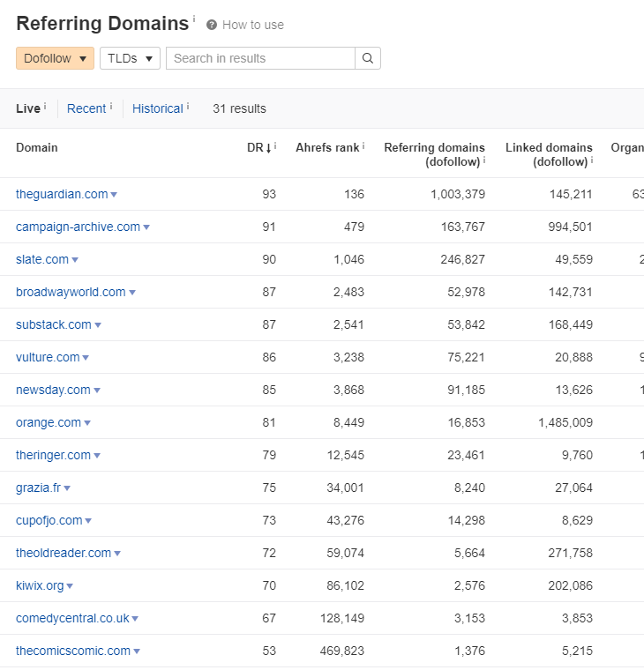This screenshot has height=670, width=644.
Task: Click the Domain column header
Action: 37,147
